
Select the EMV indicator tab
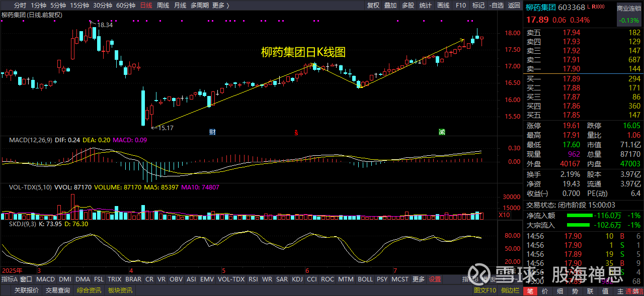[207, 279]
